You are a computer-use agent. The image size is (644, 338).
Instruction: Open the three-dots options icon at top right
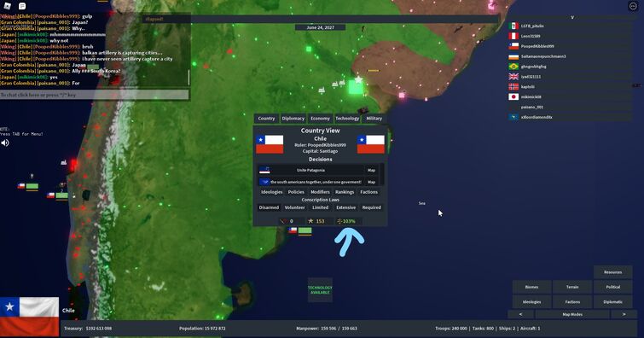633,6
